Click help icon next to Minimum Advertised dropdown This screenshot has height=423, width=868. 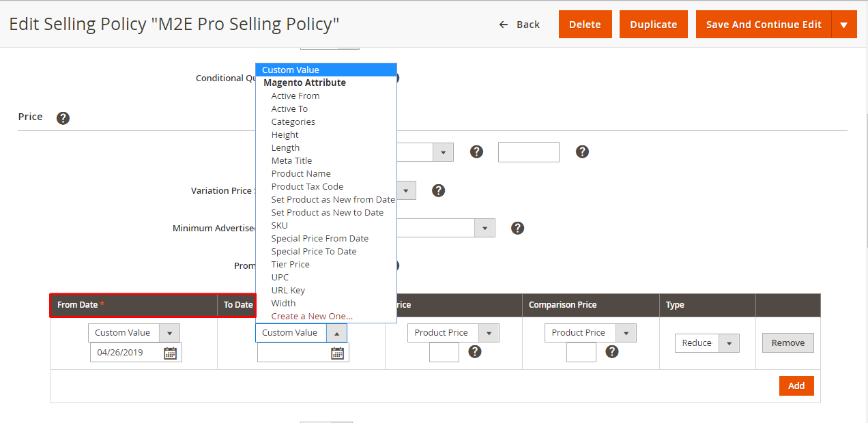tap(517, 228)
